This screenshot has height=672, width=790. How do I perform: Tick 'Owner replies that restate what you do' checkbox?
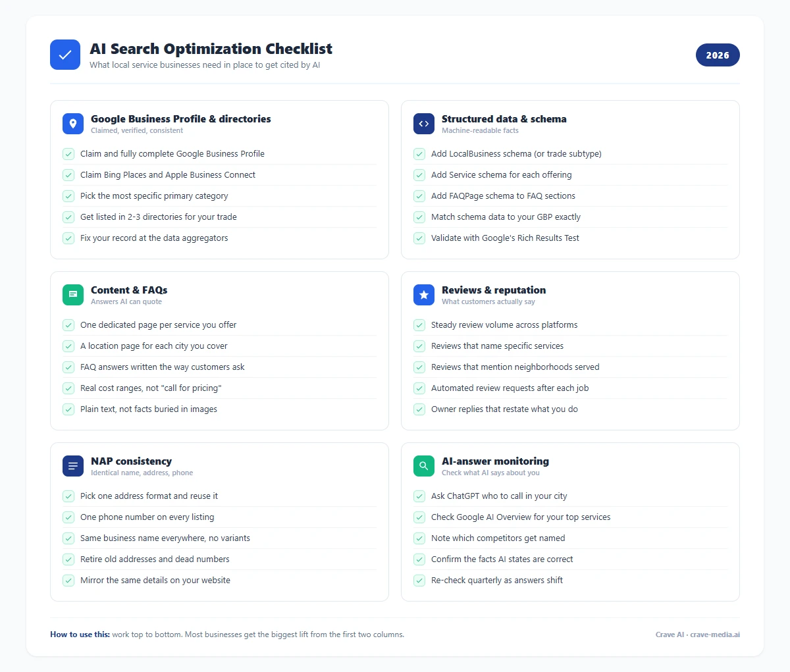tap(419, 409)
